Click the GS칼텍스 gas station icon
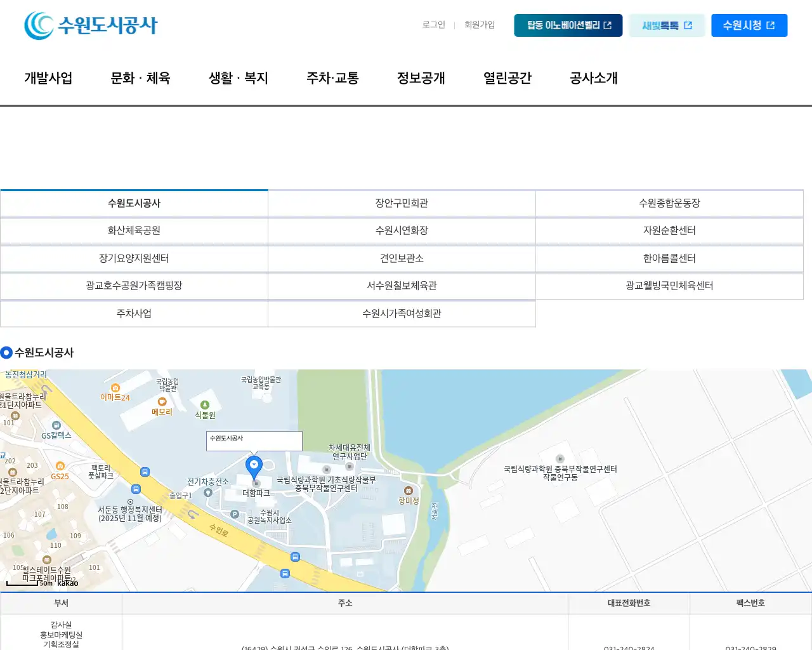The image size is (812, 650). click(56, 425)
